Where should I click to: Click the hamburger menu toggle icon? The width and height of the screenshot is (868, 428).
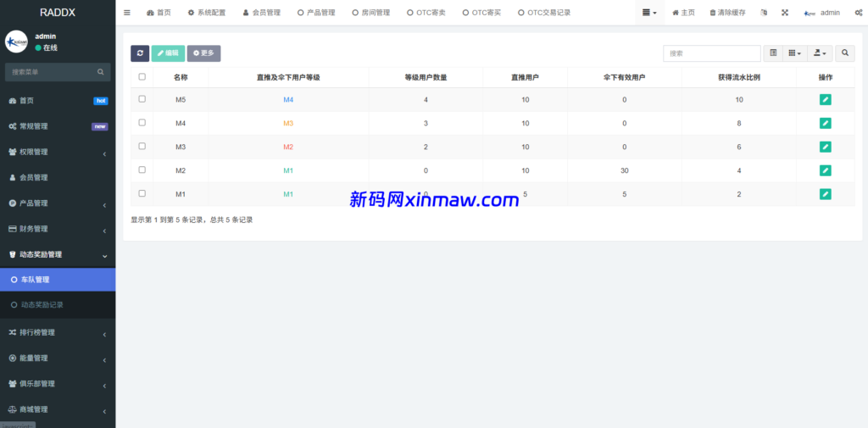[127, 13]
